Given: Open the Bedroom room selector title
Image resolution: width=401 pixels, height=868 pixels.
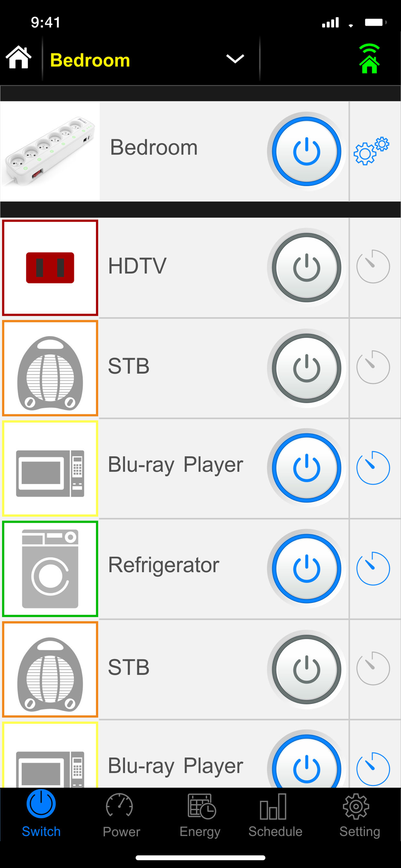Looking at the screenshot, I should (90, 60).
